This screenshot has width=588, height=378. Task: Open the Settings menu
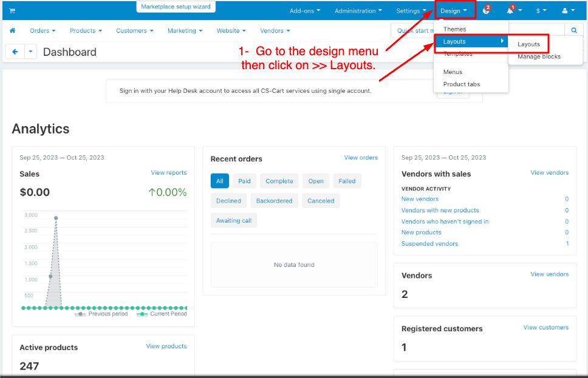tap(411, 11)
